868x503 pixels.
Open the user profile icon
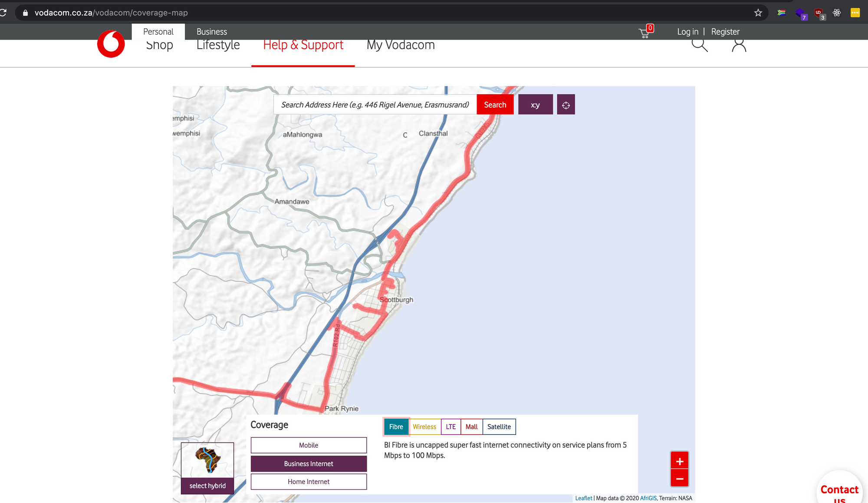(739, 45)
